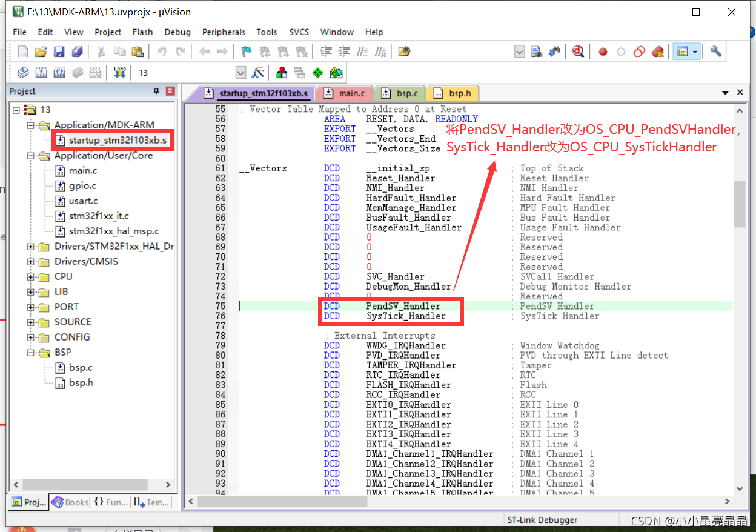Click the Batch Build icon

pos(78,73)
